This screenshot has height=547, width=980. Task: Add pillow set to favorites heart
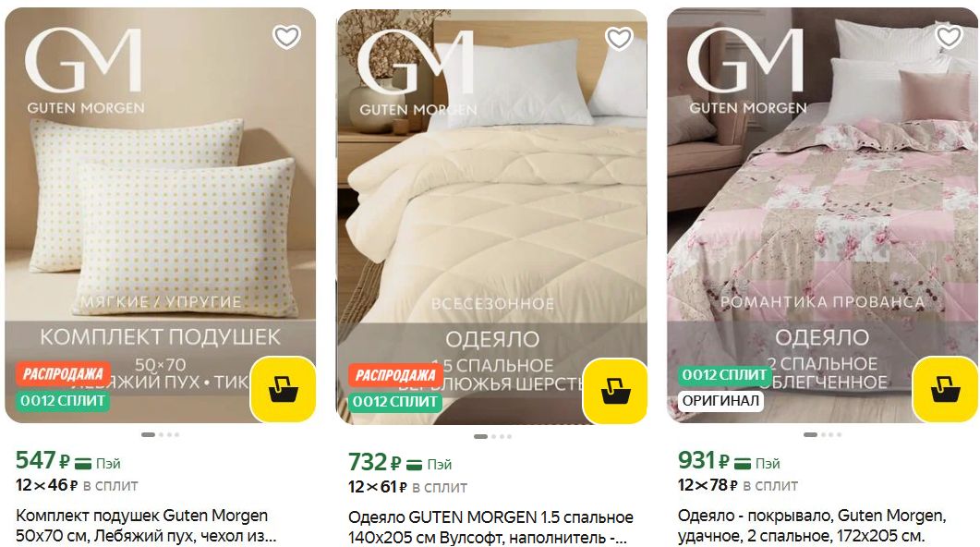pos(287,37)
